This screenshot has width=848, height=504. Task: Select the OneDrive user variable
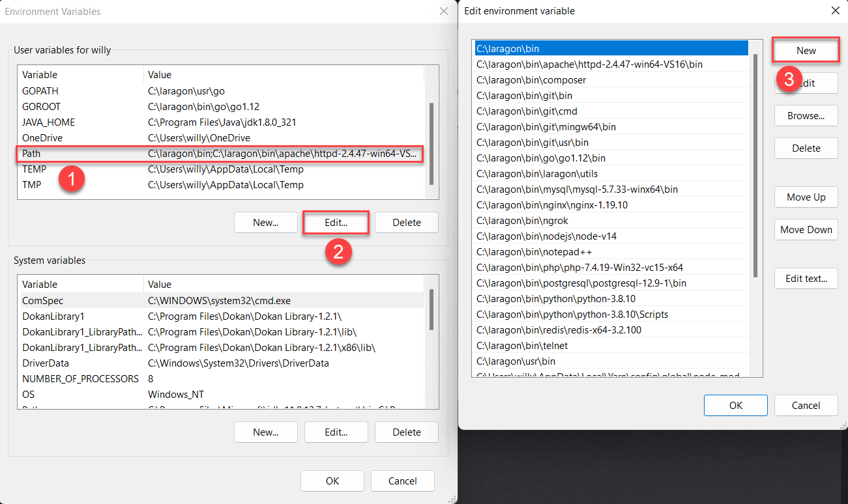point(222,138)
